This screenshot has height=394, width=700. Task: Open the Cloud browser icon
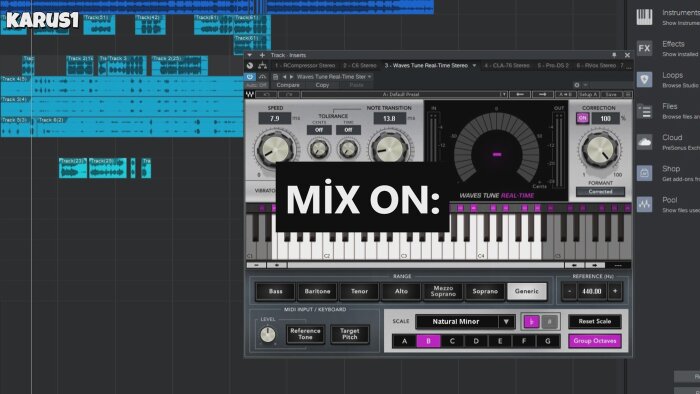pos(644,142)
